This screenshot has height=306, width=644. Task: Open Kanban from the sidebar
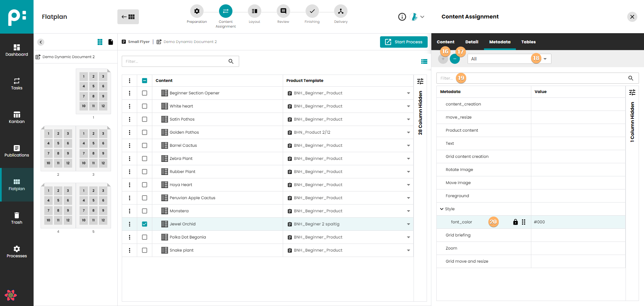coord(17,117)
